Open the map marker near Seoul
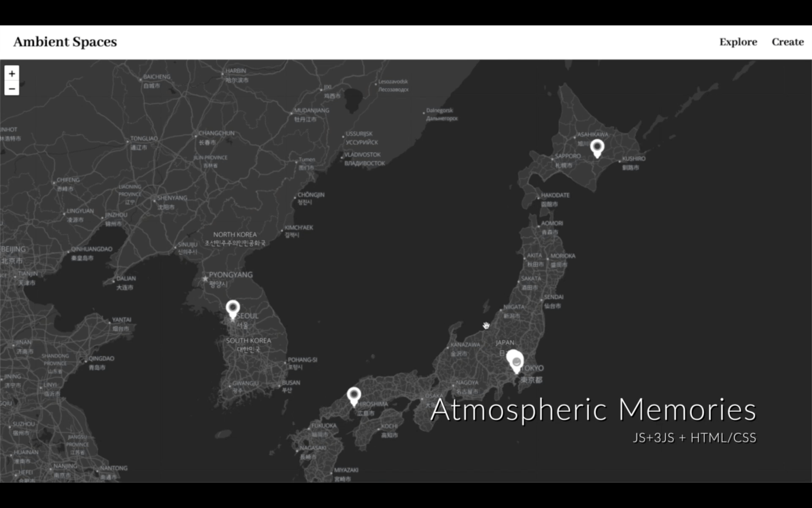 [233, 309]
